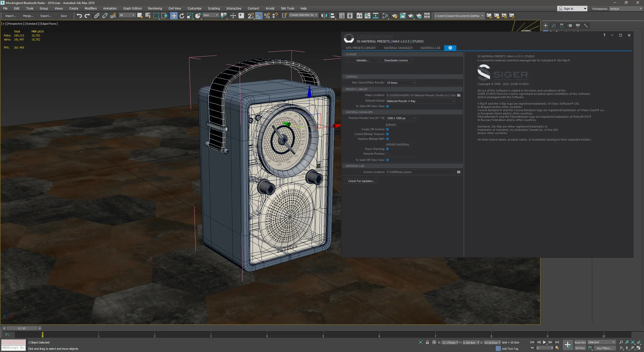Expand Preview Render Size dropdown
The height and width of the screenshot is (352, 644).
401,118
